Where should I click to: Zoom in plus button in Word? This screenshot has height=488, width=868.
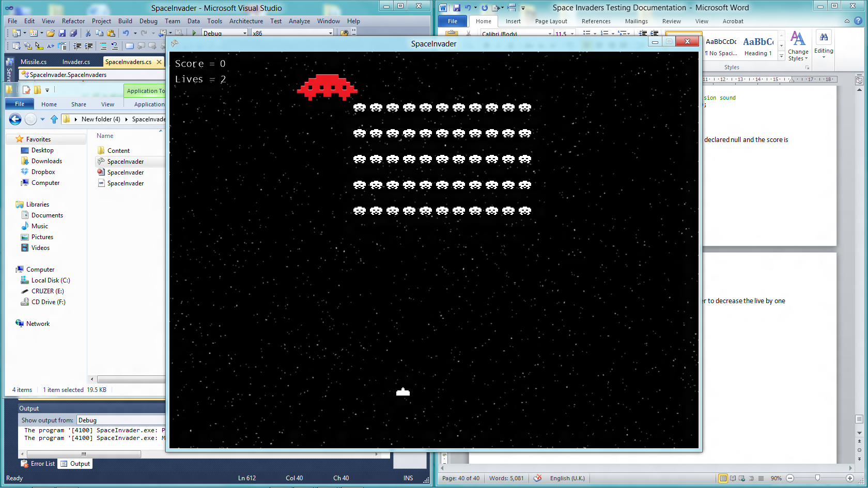pos(850,478)
